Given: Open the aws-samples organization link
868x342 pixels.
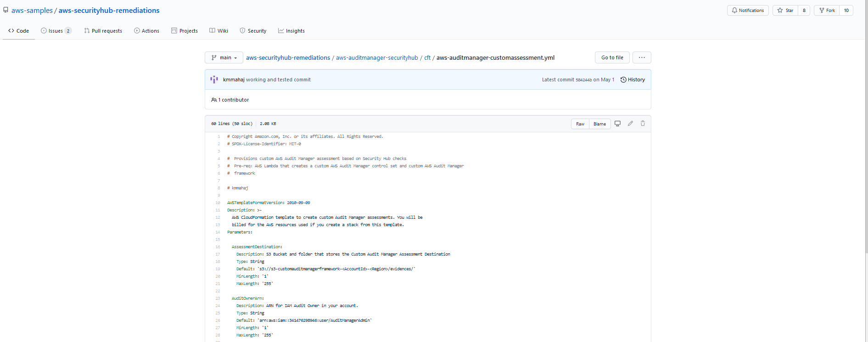Looking at the screenshot, I should point(32,10).
